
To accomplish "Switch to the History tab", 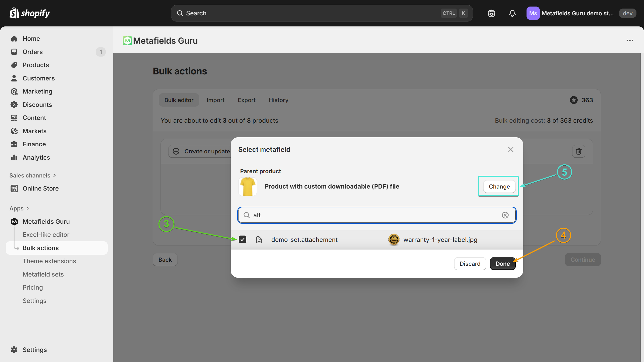I will pos(278,100).
